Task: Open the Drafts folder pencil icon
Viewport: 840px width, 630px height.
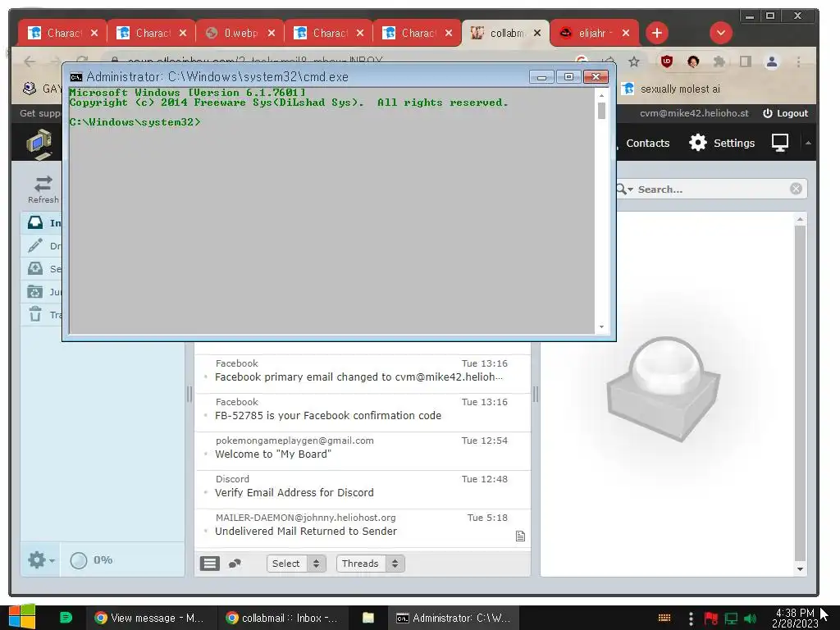Action: pyautogui.click(x=35, y=246)
